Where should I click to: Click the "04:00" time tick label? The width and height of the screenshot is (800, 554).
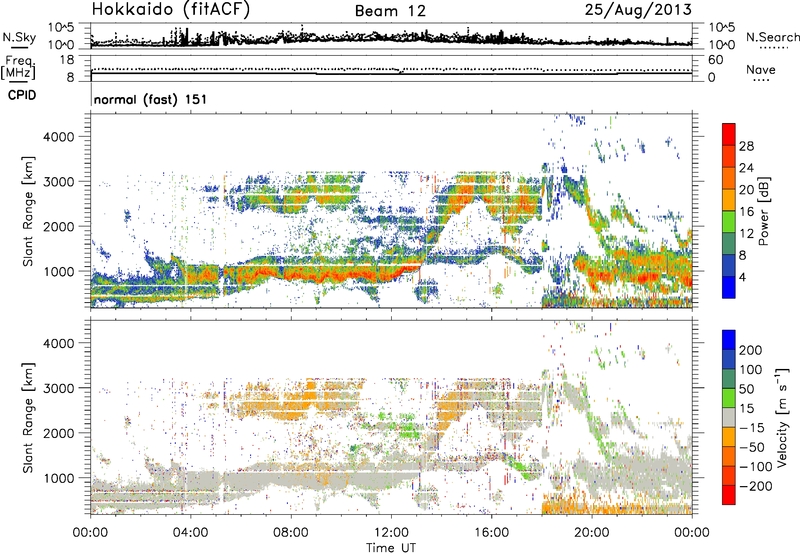(x=191, y=533)
